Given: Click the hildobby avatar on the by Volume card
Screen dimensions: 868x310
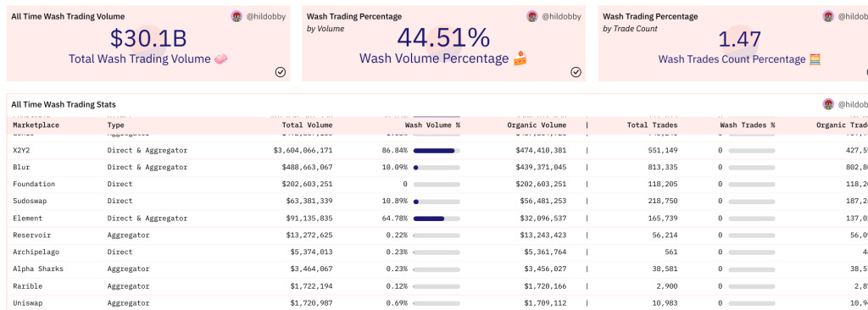Looking at the screenshot, I should click(532, 17).
